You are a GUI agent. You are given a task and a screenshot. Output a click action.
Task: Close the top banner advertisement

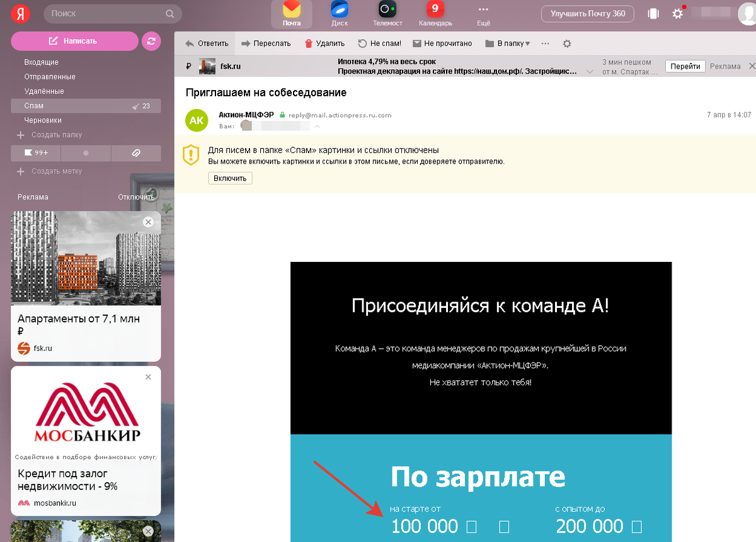(x=751, y=66)
